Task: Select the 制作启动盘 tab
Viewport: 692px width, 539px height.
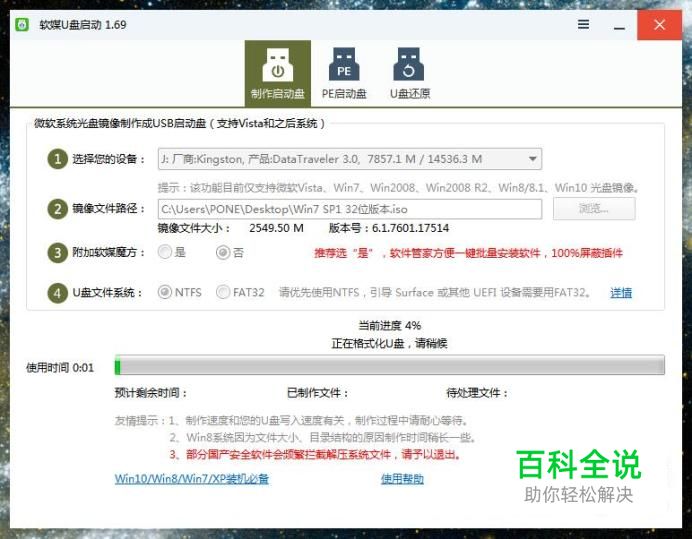Action: coord(278,74)
